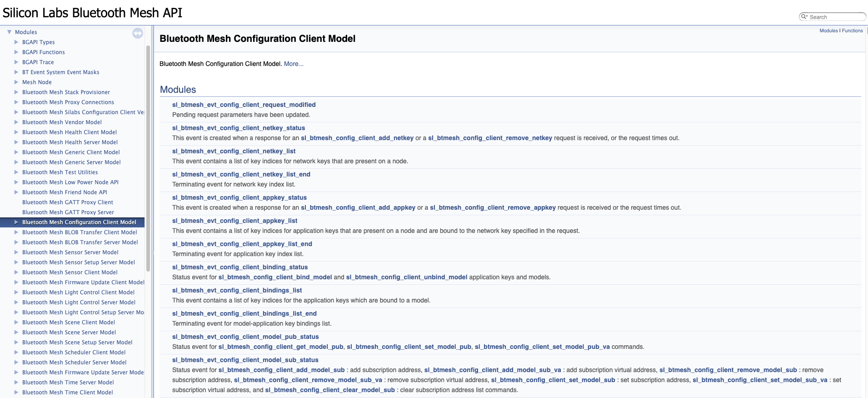Open sl_btmesh_evt_config_client_bindings_list link
The width and height of the screenshot is (868, 398).
[x=237, y=290]
